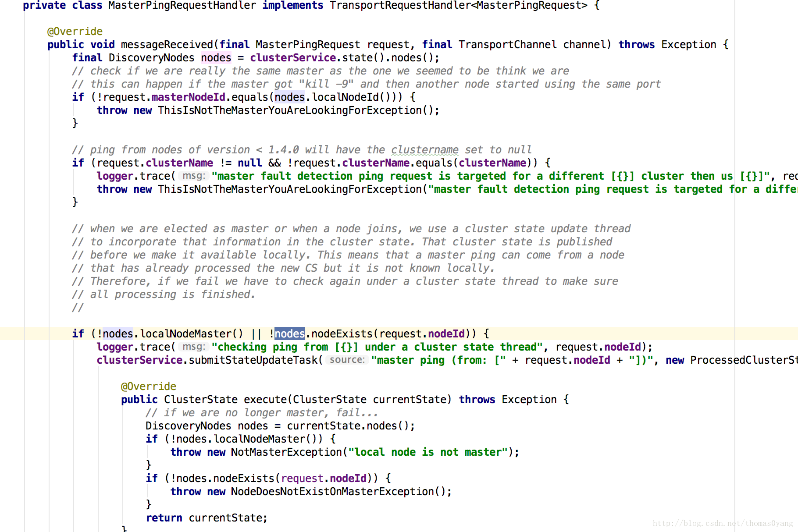Click comment line "all processing is finished."
The height and width of the screenshot is (532, 798).
point(164,294)
